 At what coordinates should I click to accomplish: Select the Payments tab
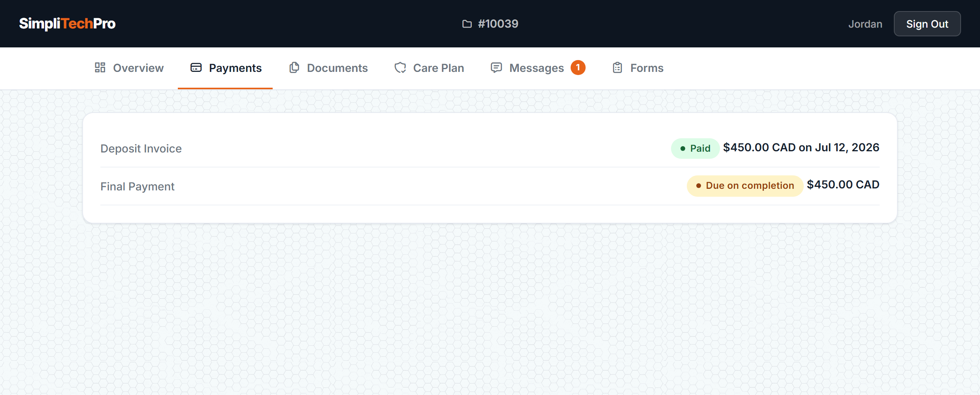point(225,68)
